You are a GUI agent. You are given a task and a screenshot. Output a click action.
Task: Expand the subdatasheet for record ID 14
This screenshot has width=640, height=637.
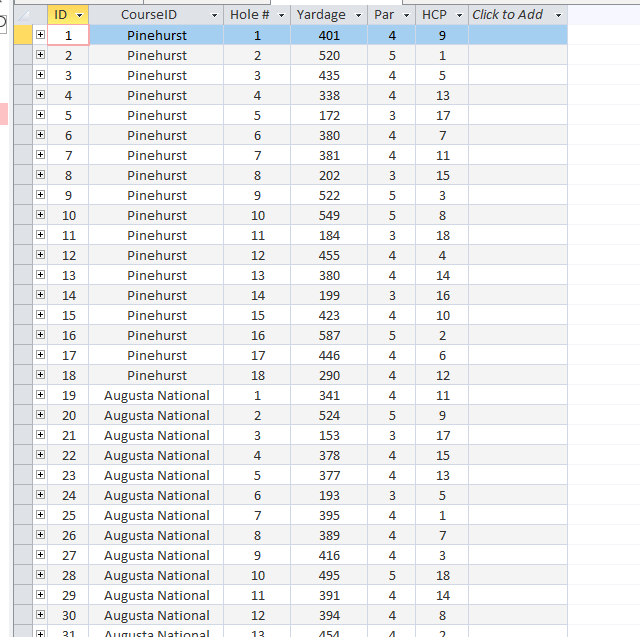pyautogui.click(x=40, y=295)
